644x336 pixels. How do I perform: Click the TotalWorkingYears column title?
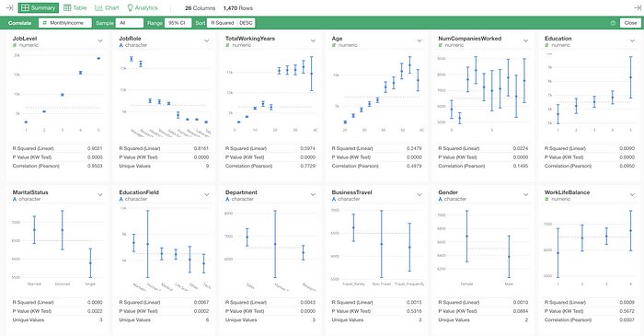point(250,38)
